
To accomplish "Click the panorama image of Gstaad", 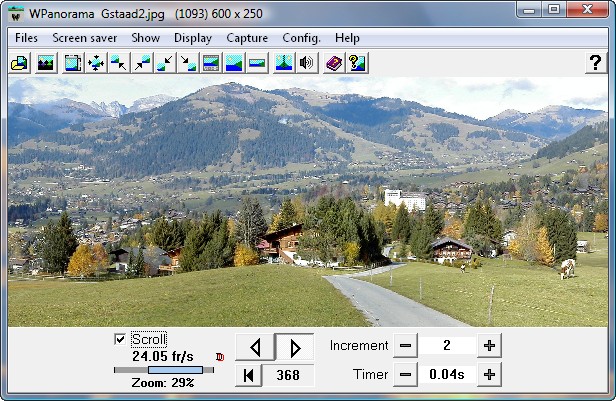I will point(308,201).
